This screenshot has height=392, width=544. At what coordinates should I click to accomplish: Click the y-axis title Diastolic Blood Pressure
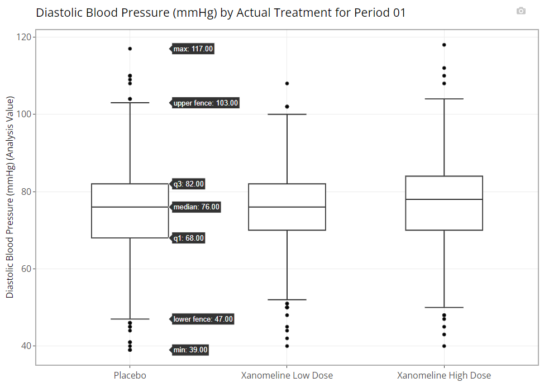point(9,197)
